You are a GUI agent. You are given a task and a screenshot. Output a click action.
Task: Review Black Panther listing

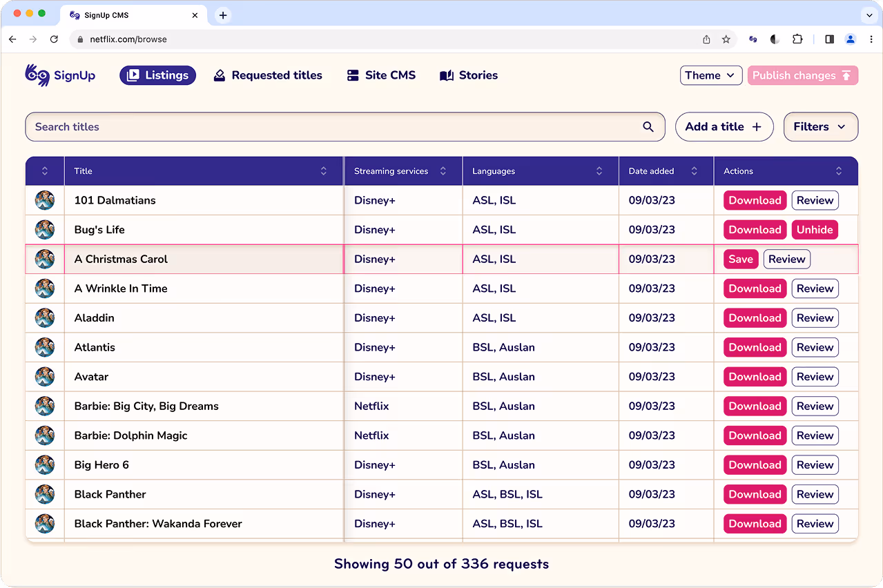[x=815, y=494]
